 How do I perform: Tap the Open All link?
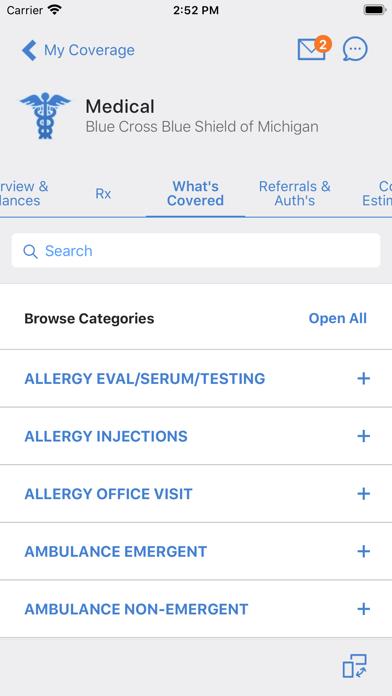[x=338, y=318]
